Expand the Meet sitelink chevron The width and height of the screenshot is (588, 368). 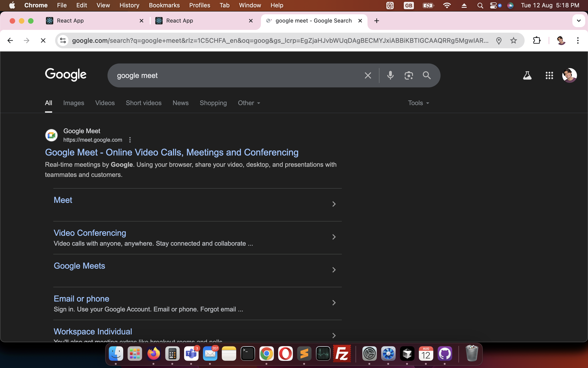pyautogui.click(x=334, y=204)
